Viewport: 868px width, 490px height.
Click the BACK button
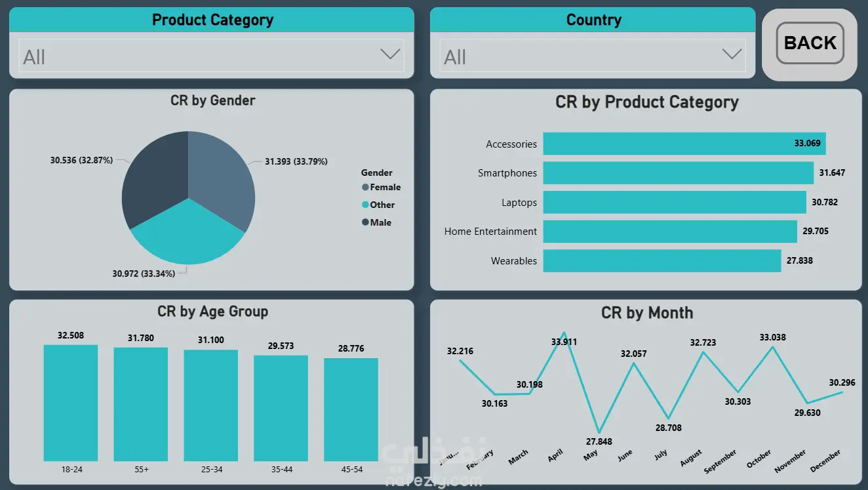pos(810,43)
